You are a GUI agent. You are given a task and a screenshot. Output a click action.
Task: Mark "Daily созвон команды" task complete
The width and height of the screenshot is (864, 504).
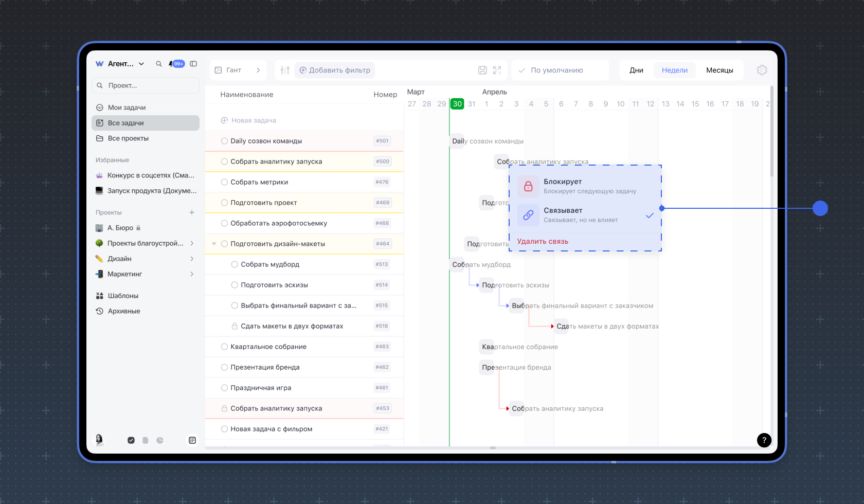click(x=224, y=141)
